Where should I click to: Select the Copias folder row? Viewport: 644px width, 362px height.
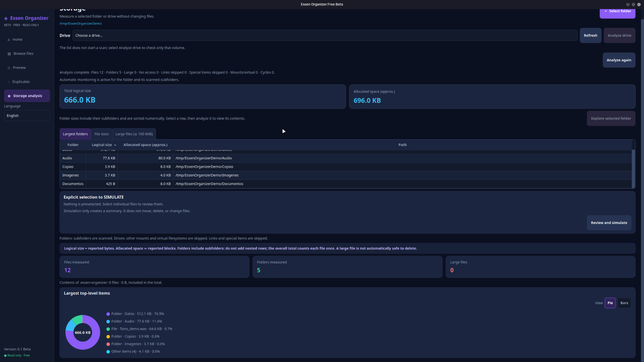tap(346, 167)
